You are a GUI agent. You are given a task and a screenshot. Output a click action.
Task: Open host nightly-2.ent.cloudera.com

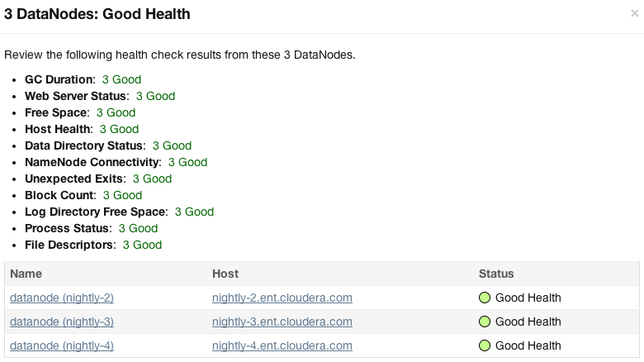282,298
